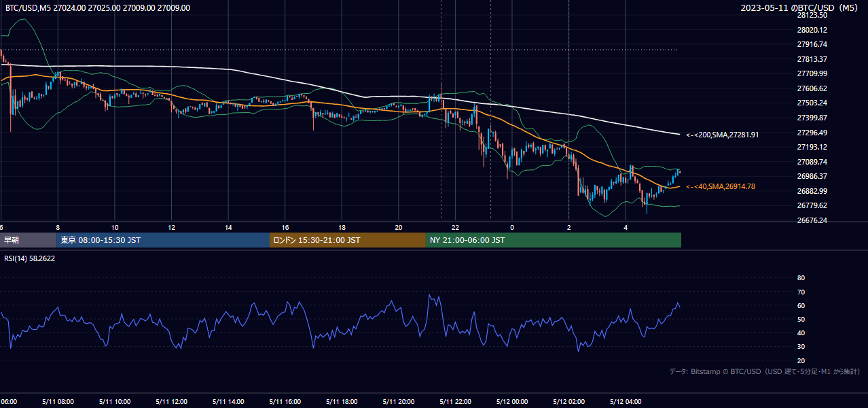The width and height of the screenshot is (868, 408).
Task: Click the 40 SMA label reading 26914.78
Action: click(720, 186)
